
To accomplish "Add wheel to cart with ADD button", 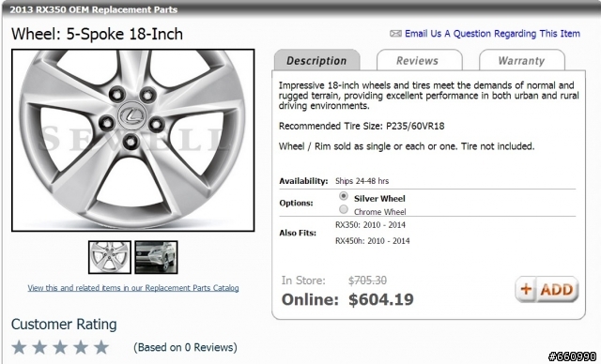I will [x=547, y=289].
